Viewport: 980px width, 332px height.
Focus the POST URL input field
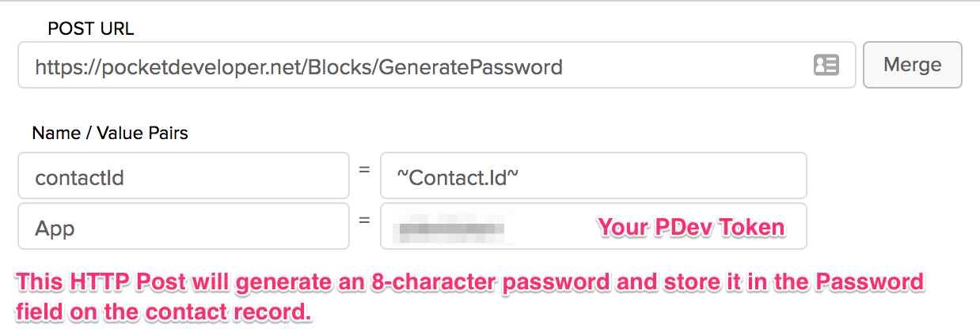click(437, 65)
